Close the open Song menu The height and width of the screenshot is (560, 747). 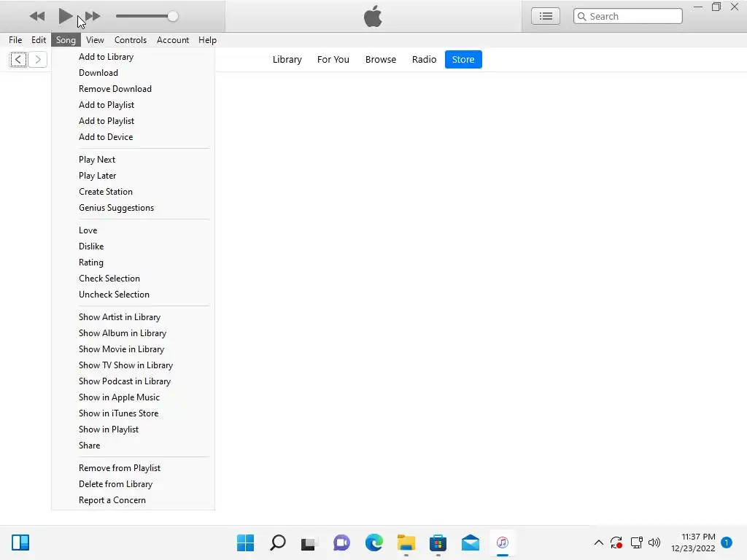[66, 40]
